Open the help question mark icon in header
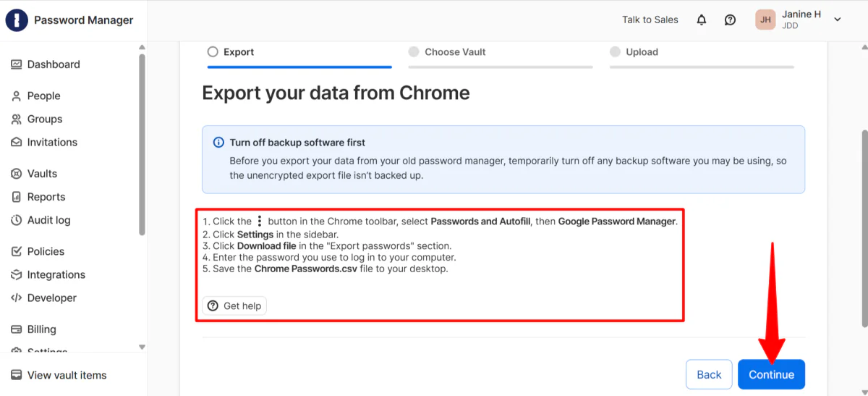The width and height of the screenshot is (868, 396). click(731, 20)
